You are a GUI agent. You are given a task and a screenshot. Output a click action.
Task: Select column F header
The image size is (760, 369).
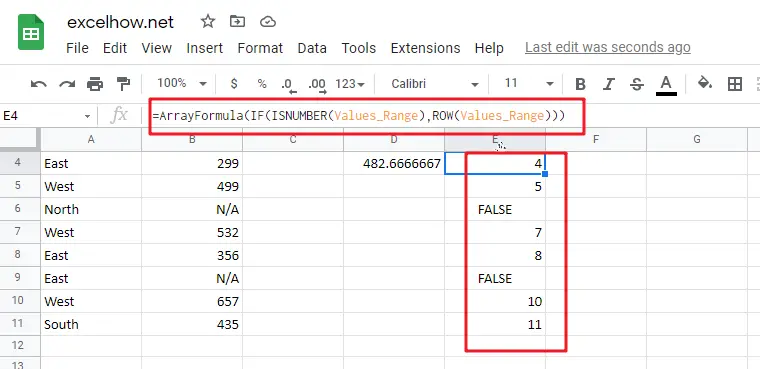point(596,140)
